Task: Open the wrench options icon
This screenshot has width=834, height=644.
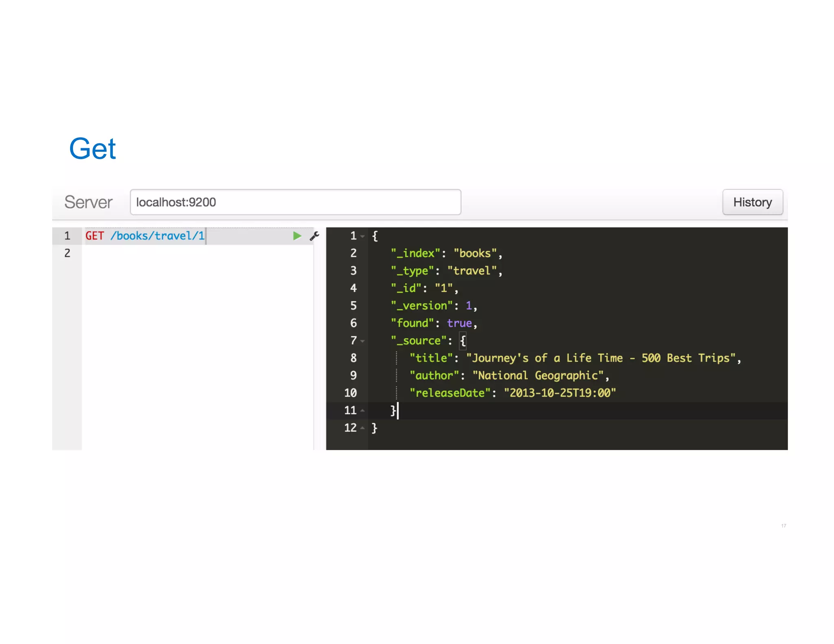Action: tap(314, 236)
